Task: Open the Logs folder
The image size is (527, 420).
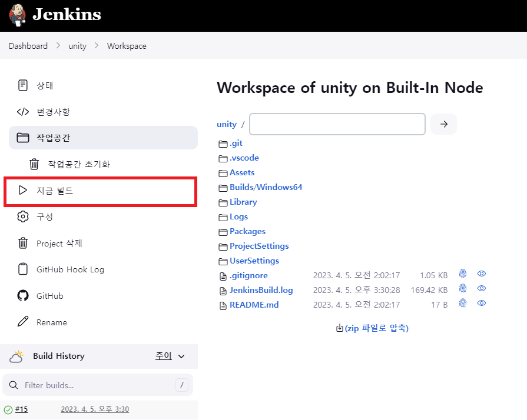Action: point(238,217)
